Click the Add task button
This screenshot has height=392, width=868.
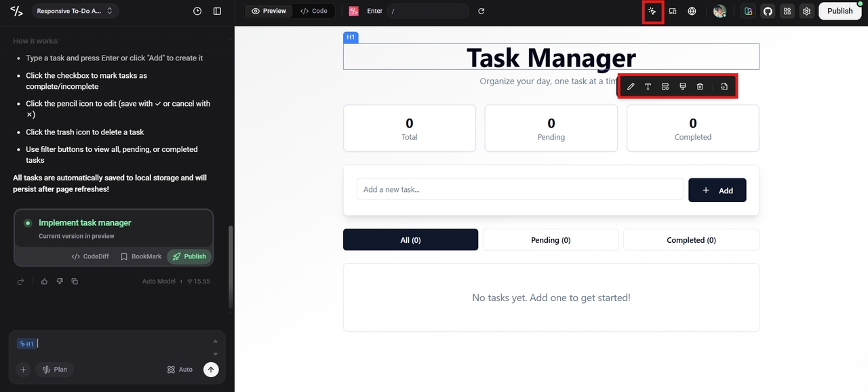click(x=717, y=191)
